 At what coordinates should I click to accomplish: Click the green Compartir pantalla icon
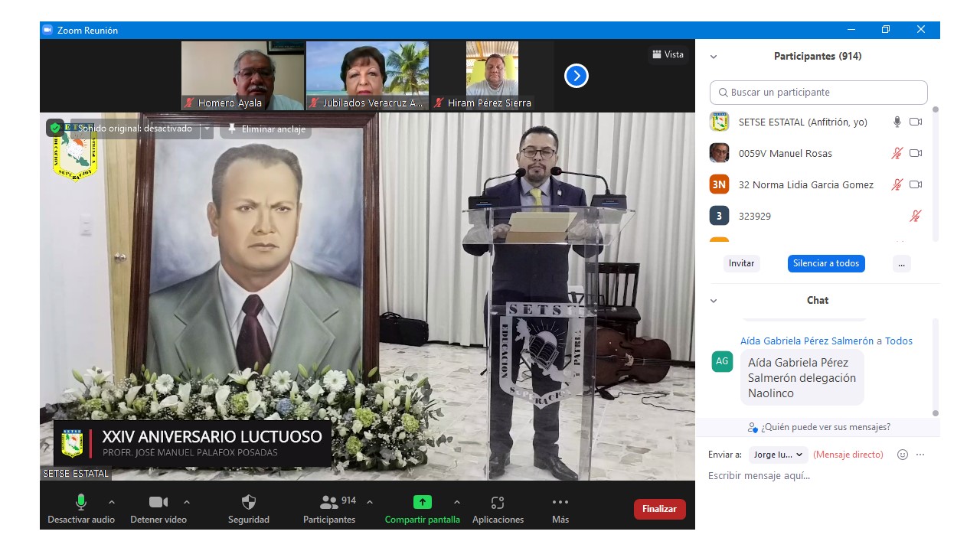422,502
